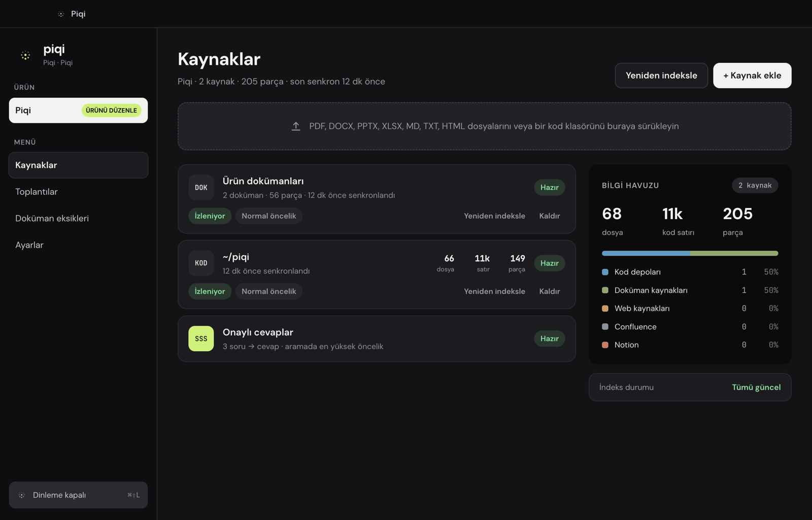Go to Toplantılar in the sidebar
The height and width of the screenshot is (520, 812).
78,192
